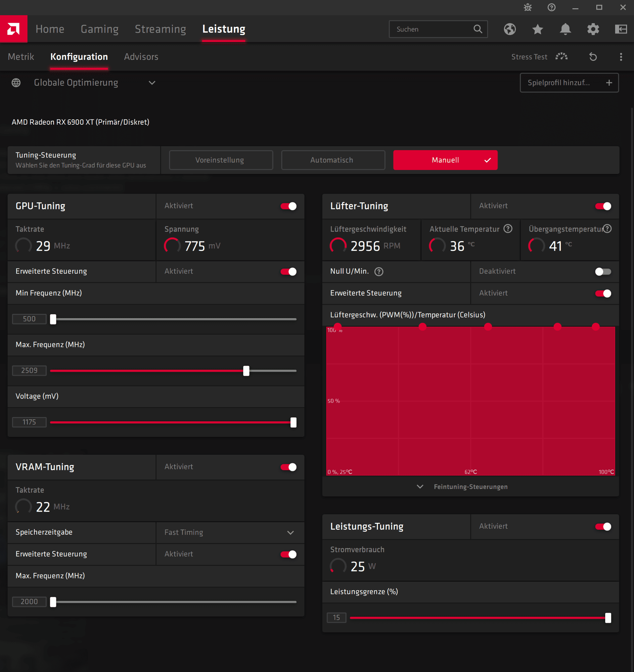Click Stress Test label

tap(529, 57)
